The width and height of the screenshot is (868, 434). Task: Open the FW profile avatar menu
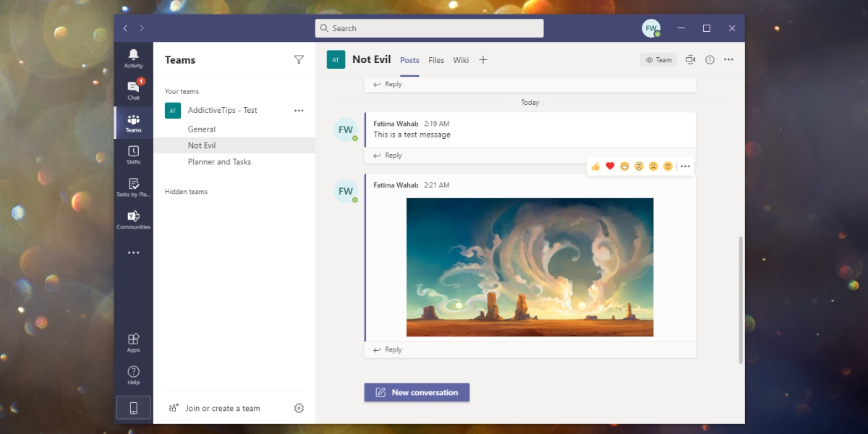(x=651, y=28)
